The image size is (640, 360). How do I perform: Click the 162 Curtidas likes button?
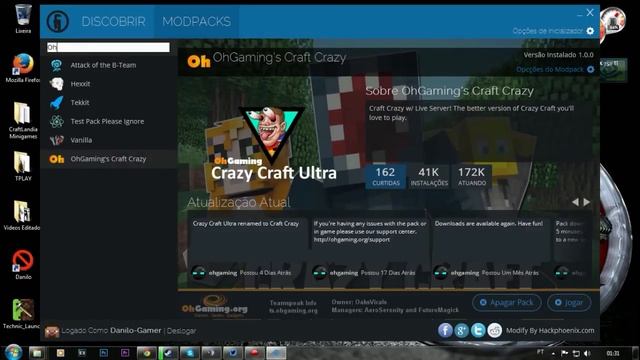click(385, 177)
